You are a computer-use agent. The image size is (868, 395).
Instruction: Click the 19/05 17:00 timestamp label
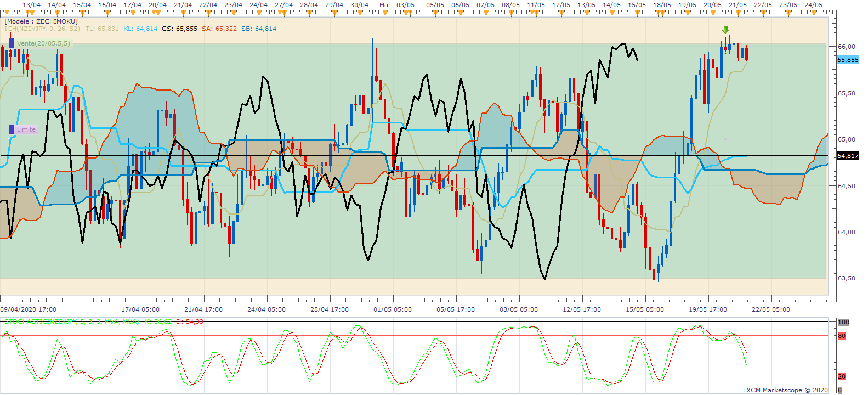(708, 309)
